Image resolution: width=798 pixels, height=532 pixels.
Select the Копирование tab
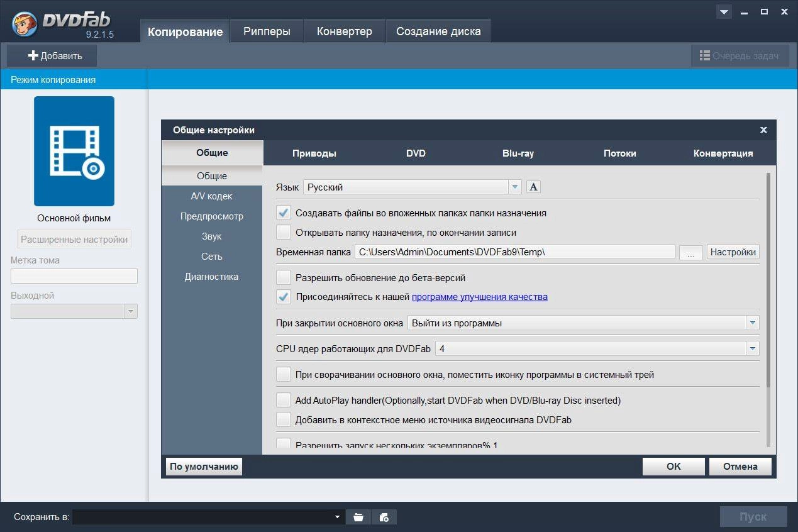(185, 31)
